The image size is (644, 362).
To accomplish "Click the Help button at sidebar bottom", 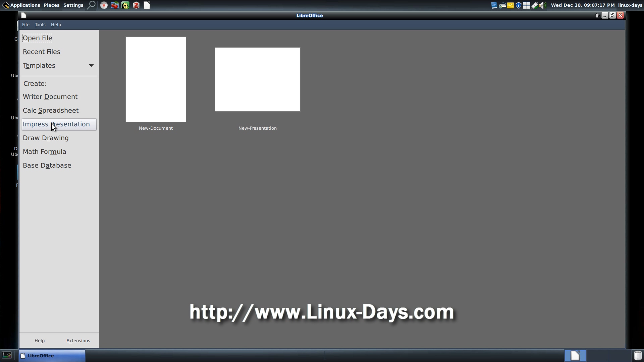I will (40, 341).
